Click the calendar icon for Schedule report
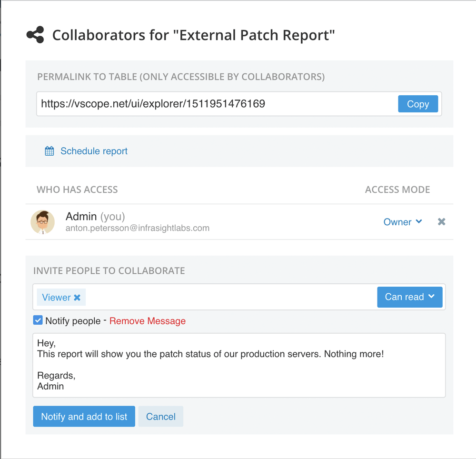This screenshot has height=459, width=476. [x=50, y=151]
